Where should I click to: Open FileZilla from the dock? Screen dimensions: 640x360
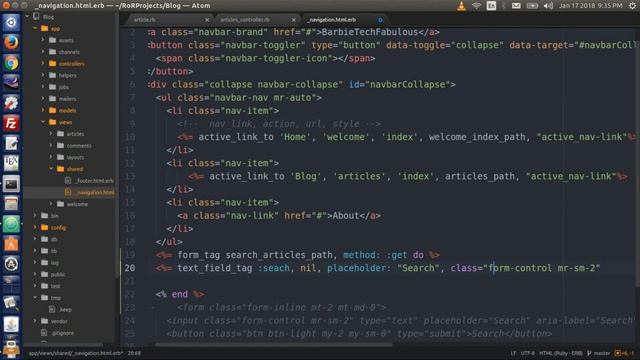[11, 123]
